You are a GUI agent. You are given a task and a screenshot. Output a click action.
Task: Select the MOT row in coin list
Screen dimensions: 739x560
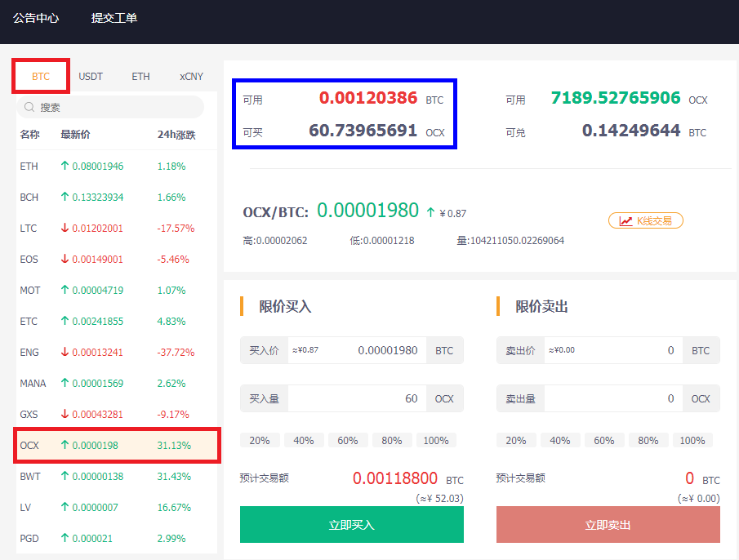pos(117,290)
